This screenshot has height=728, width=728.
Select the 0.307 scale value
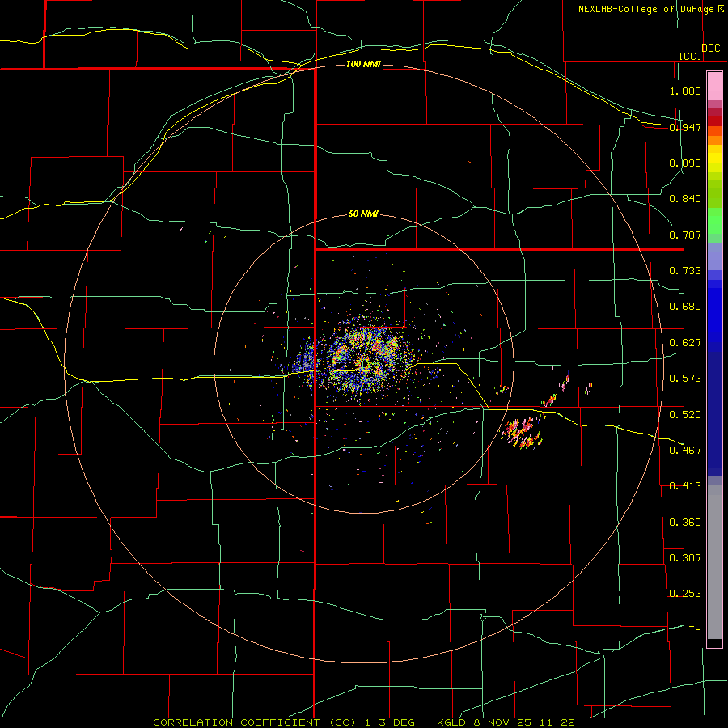tap(685, 557)
